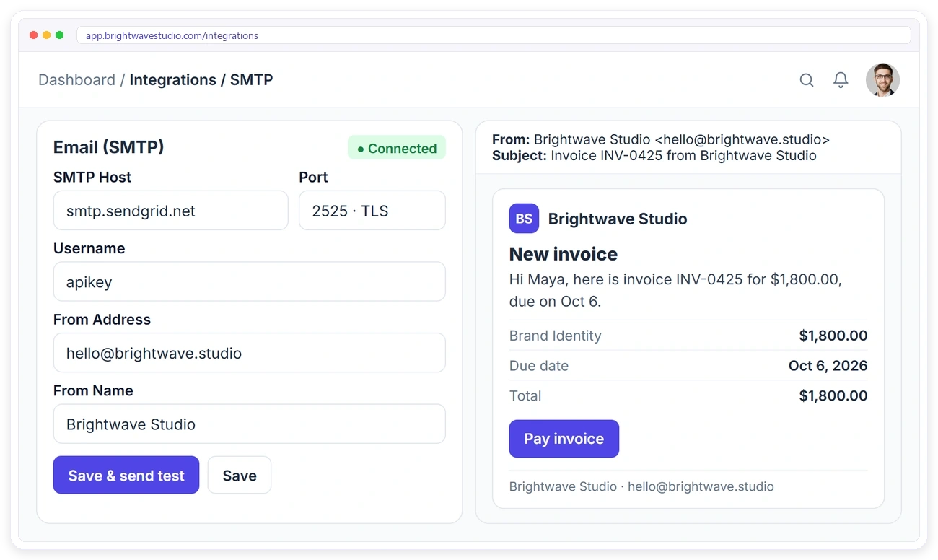Click the New invoice heading
This screenshot has width=938, height=560.
tap(564, 254)
